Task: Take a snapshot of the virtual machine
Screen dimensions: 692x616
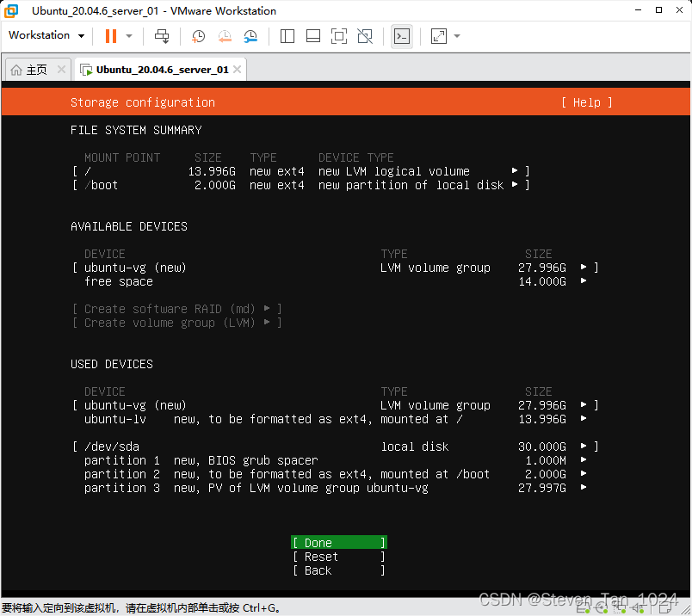Action: pyautogui.click(x=198, y=36)
